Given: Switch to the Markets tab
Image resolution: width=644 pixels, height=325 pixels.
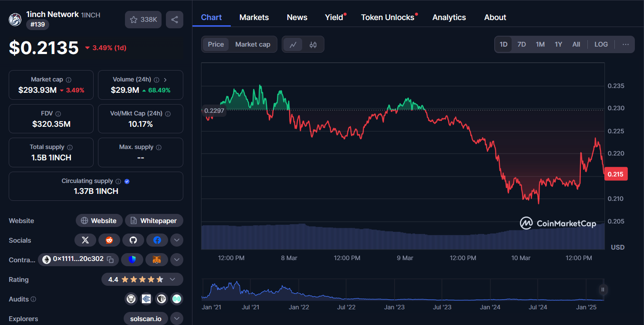Looking at the screenshot, I should click(x=254, y=17).
